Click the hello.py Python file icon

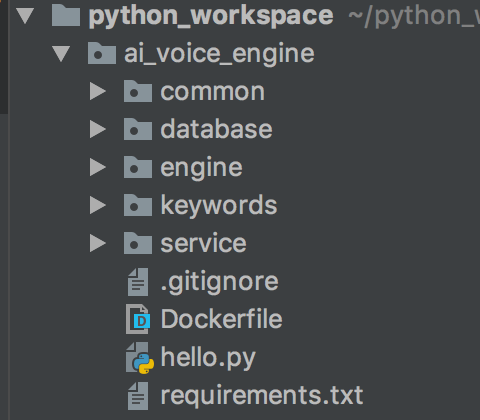[140, 358]
